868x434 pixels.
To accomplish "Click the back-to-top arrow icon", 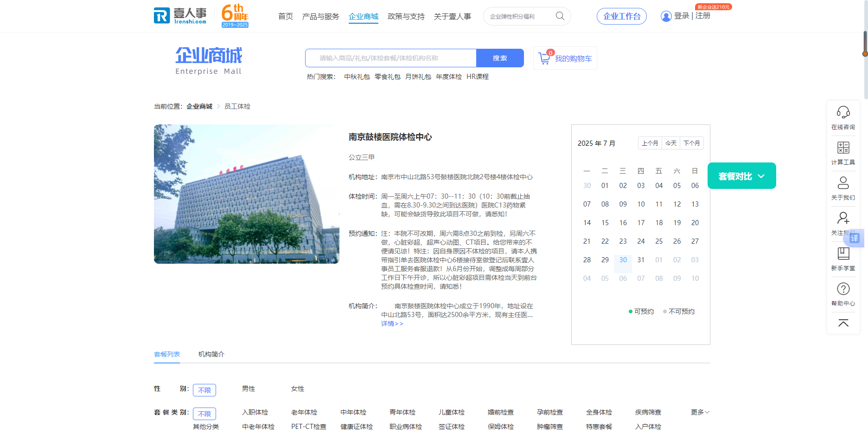I will click(843, 323).
